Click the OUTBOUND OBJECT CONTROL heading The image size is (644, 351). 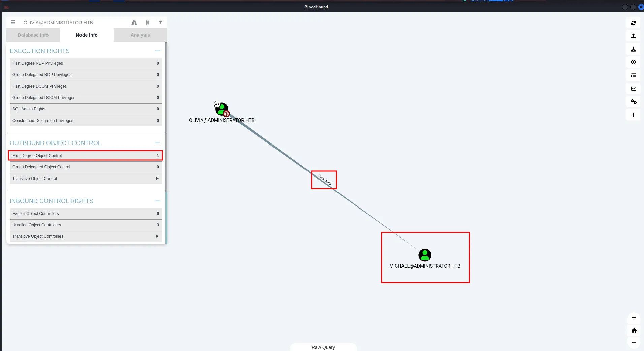[55, 143]
